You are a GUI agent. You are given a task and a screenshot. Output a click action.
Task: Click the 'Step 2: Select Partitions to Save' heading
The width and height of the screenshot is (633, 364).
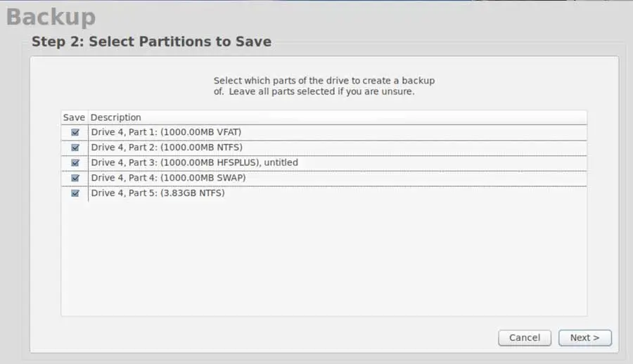pos(151,41)
